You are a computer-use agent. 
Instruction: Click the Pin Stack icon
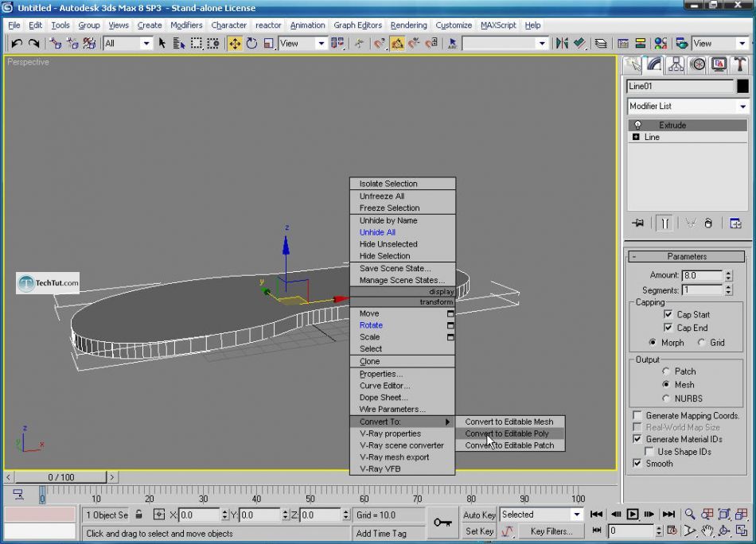click(x=638, y=223)
